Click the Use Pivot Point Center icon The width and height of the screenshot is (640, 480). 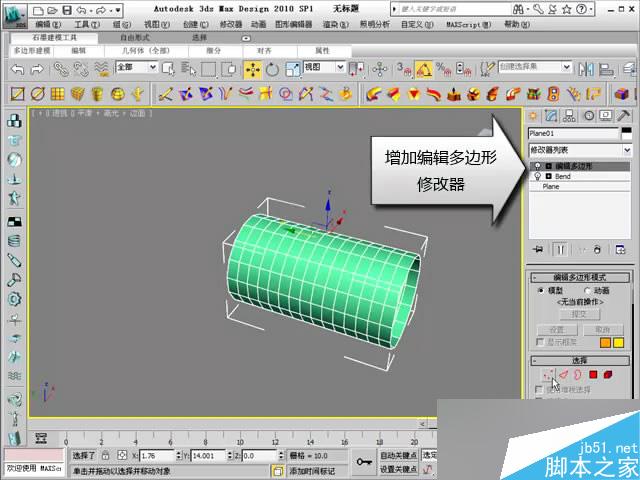[356, 69]
